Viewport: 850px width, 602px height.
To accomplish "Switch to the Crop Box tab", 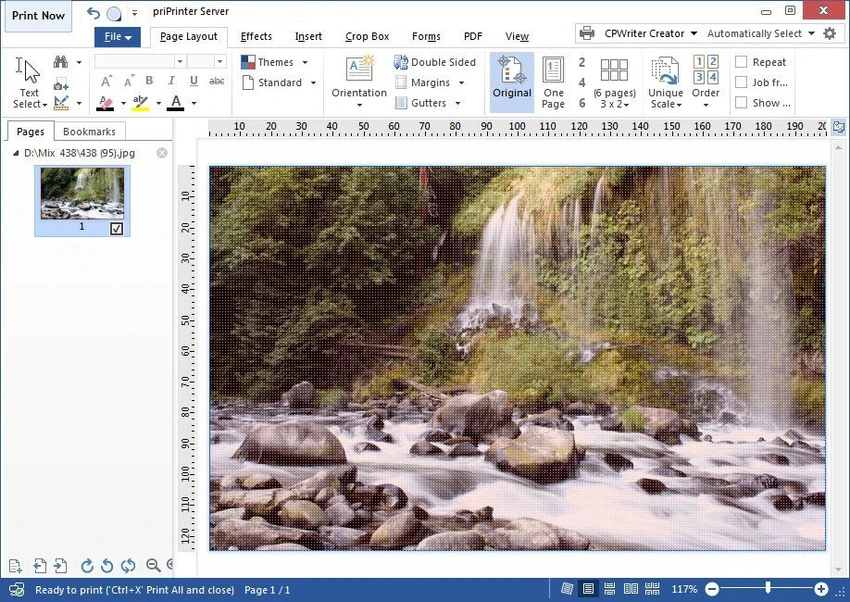I will click(367, 36).
